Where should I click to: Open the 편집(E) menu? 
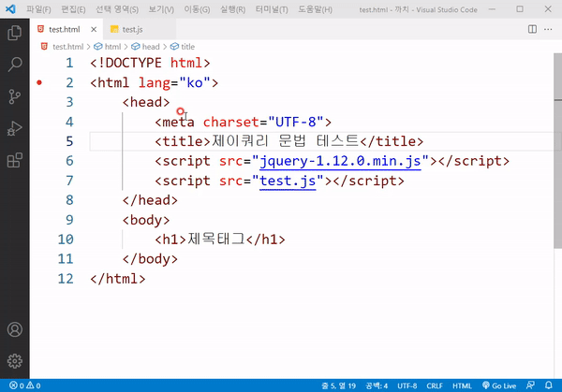pyautogui.click(x=73, y=9)
